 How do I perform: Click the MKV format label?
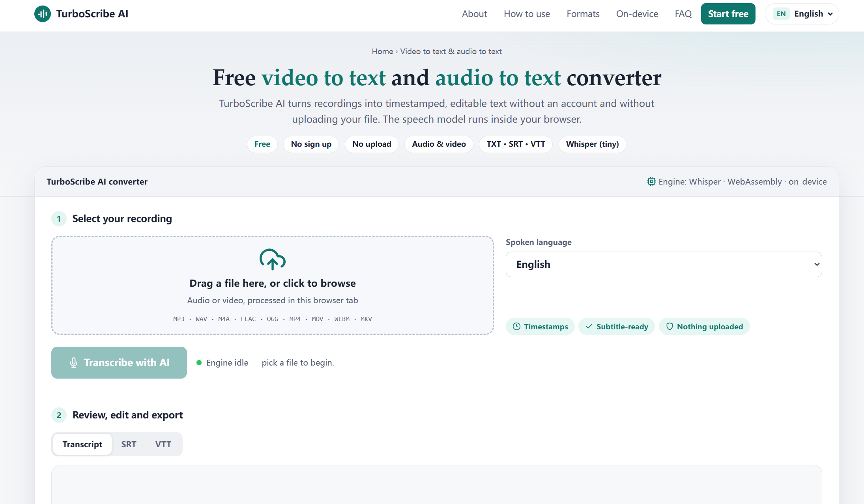tap(366, 319)
